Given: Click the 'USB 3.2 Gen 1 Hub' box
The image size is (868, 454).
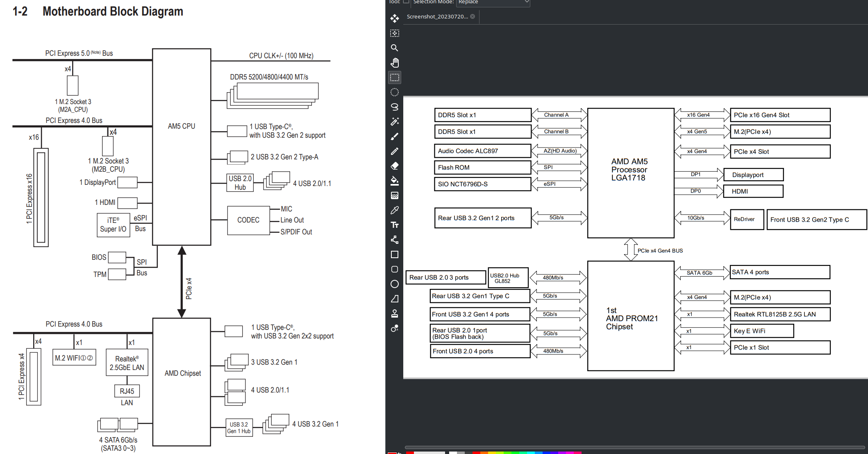Looking at the screenshot, I should pos(239,428).
